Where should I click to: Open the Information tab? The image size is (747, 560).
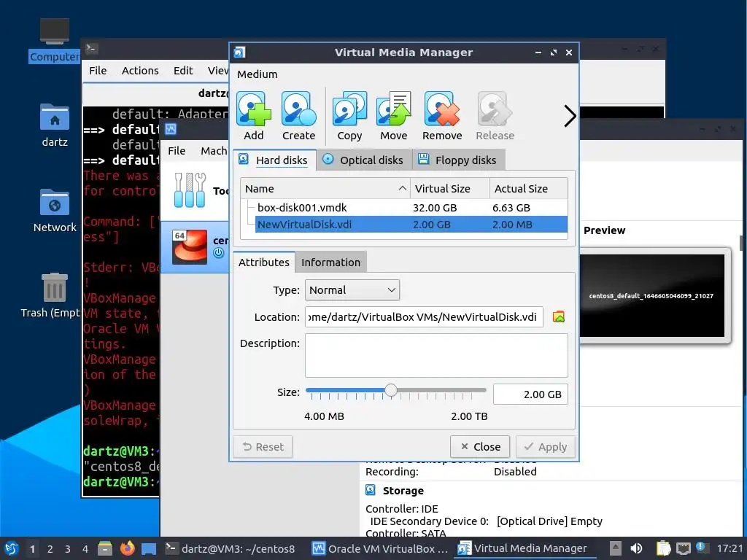pyautogui.click(x=330, y=262)
